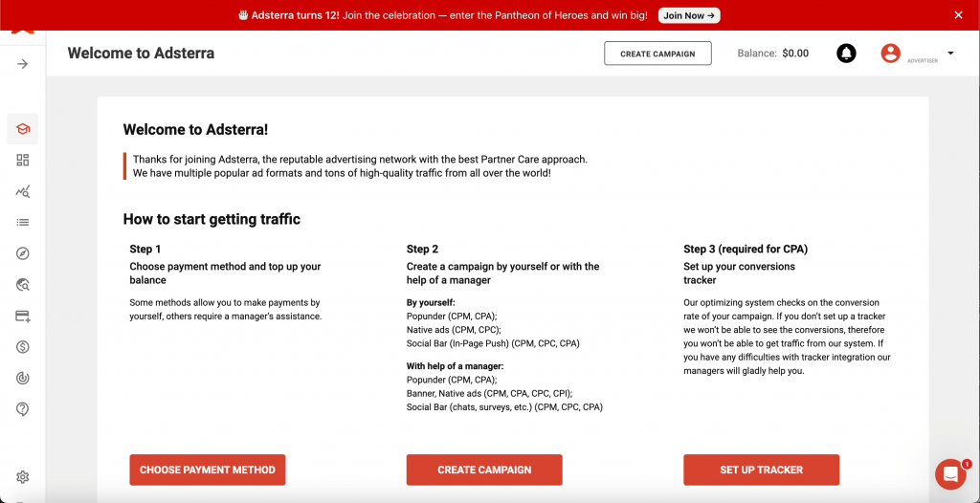The height and width of the screenshot is (503, 980).
Task: Click the 'How to start getting traffic' heading
Action: point(212,219)
